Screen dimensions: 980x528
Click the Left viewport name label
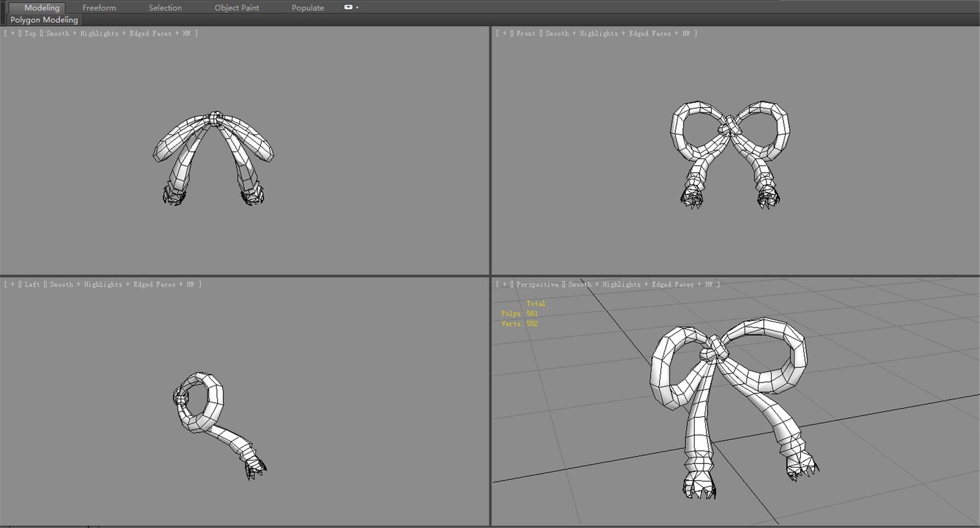(x=32, y=285)
